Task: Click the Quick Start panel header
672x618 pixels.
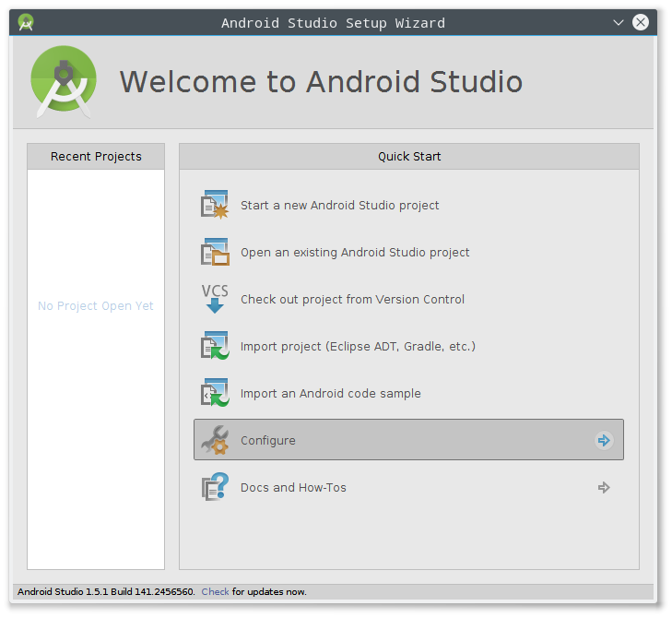Action: click(x=409, y=157)
